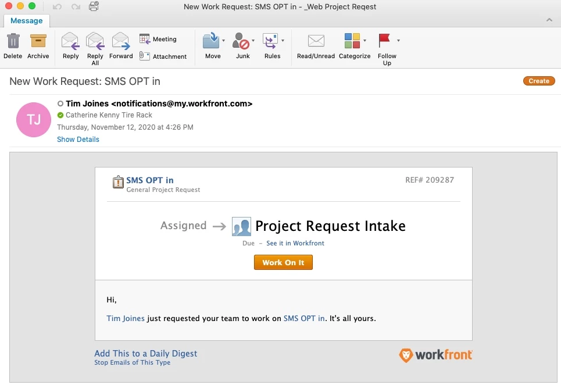Click SMS OPT in link in body text
This screenshot has height=392, width=561.
304,318
